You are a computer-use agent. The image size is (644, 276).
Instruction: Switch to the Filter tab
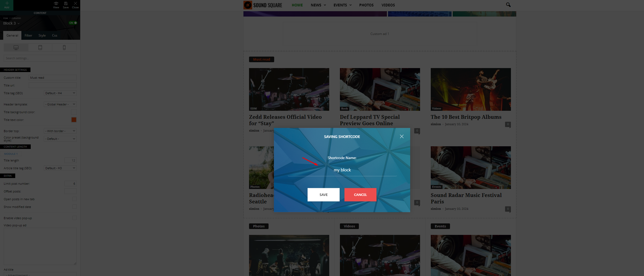(x=28, y=36)
